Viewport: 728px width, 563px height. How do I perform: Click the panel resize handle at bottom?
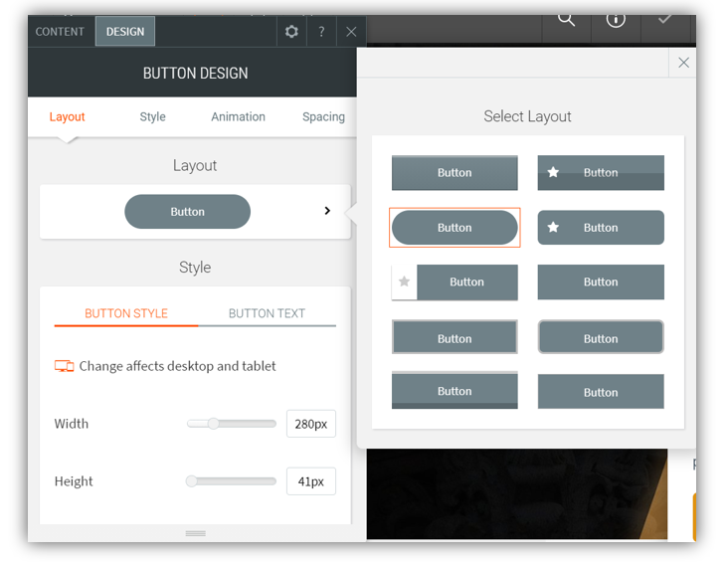196,534
